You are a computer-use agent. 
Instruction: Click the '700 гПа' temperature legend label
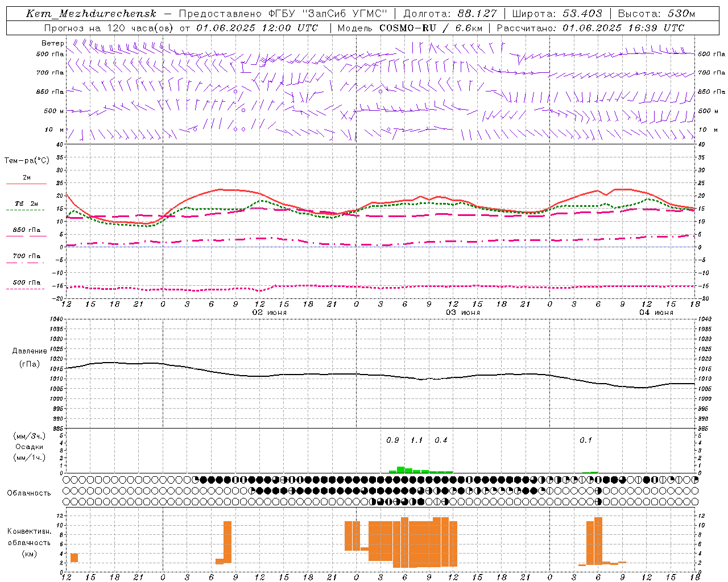point(26,256)
